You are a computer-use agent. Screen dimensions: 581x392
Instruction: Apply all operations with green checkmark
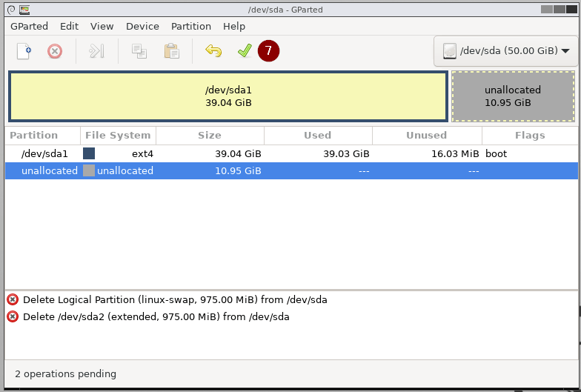[245, 50]
